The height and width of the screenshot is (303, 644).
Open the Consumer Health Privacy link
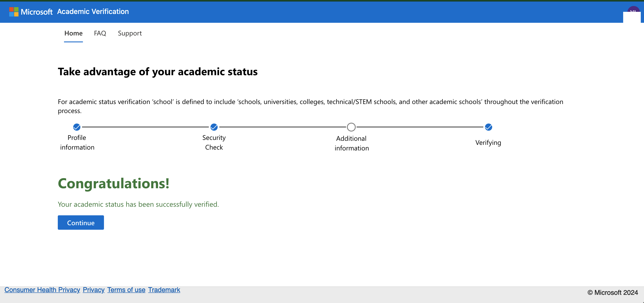(42, 290)
